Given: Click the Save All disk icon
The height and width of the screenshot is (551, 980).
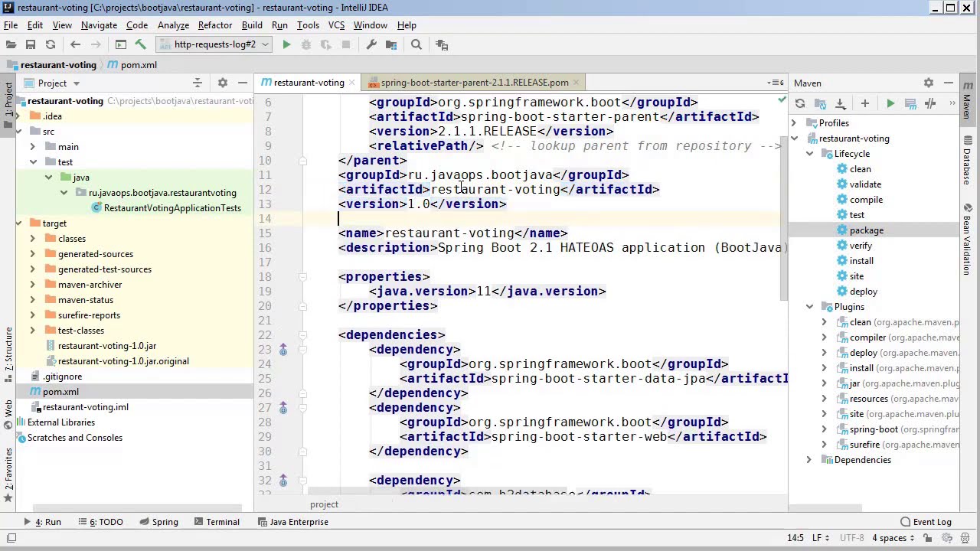Looking at the screenshot, I should point(31,44).
